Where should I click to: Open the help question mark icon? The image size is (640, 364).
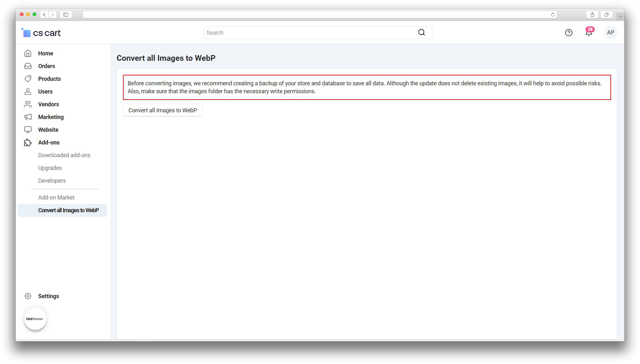coord(569,33)
